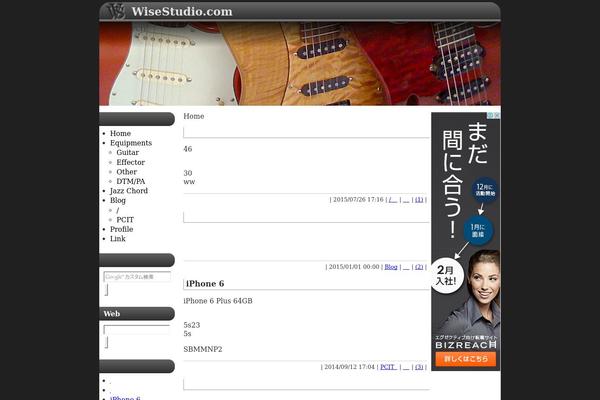Open the Blog category link on 2015/01/01 post
This screenshot has height=400, width=600.
[391, 267]
